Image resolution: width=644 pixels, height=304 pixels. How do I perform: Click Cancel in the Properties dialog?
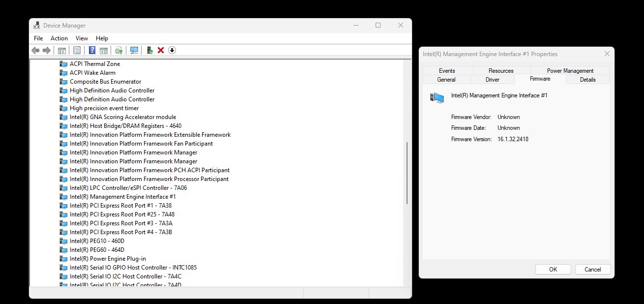(592, 270)
